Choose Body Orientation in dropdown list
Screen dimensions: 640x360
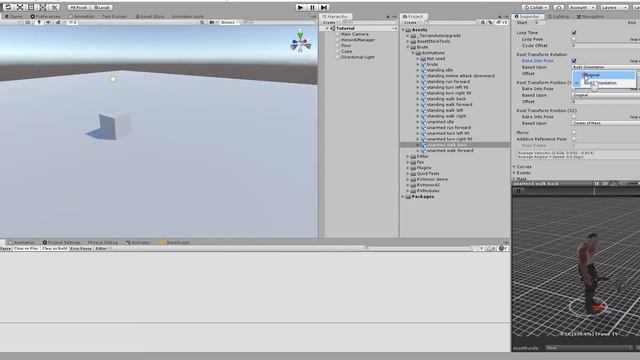[604, 83]
